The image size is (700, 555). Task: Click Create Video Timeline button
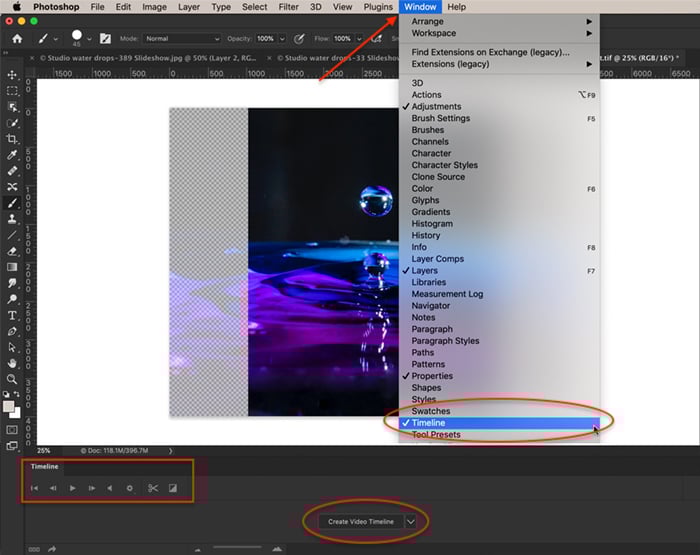(361, 522)
